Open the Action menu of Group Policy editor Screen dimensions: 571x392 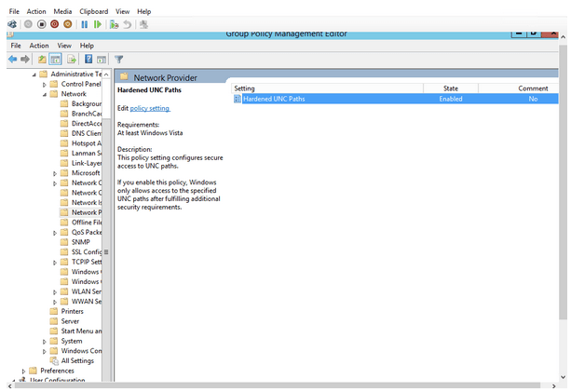[39, 46]
